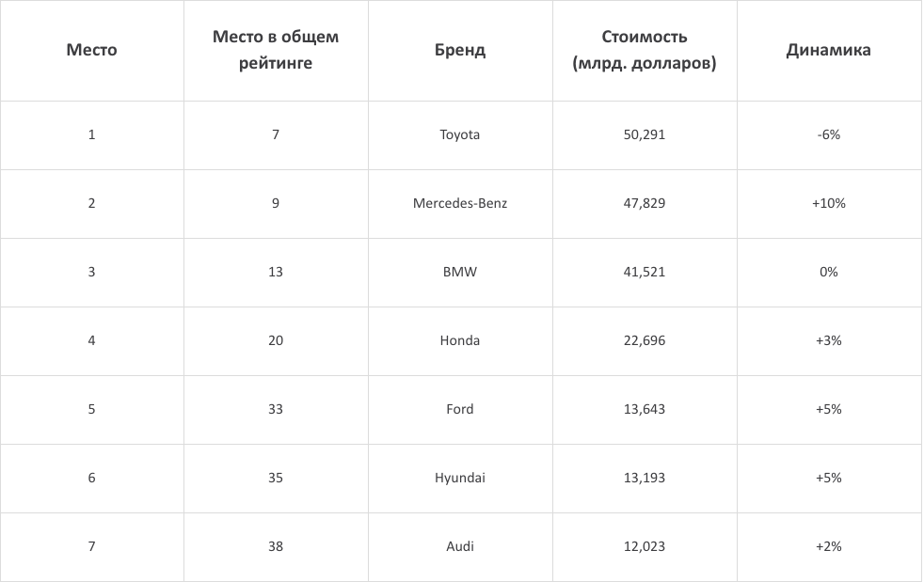Select the Honda brand cell

(460, 340)
